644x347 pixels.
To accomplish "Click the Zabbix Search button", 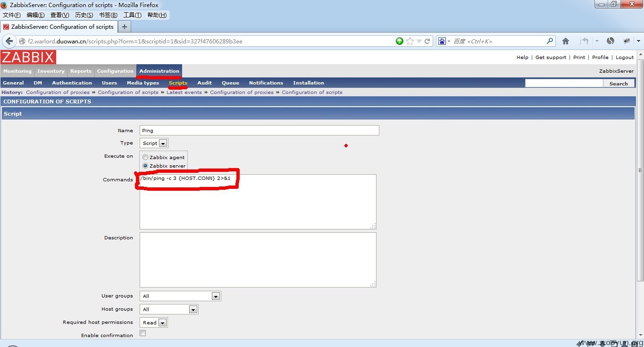I will (619, 83).
